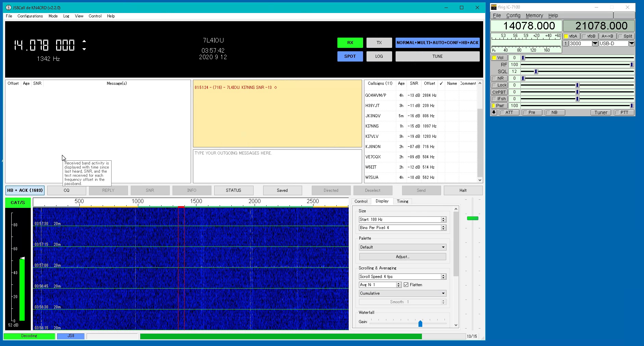The height and width of the screenshot is (346, 644).
Task: Open the Palette Default dropdown
Action: coord(402,247)
